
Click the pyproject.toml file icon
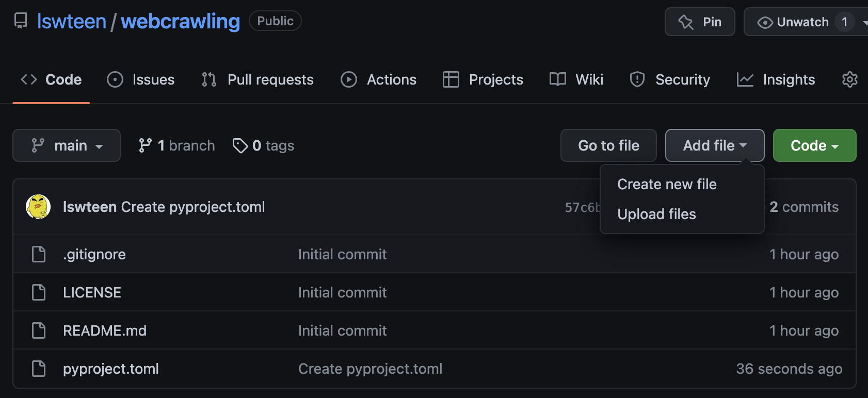tap(39, 369)
